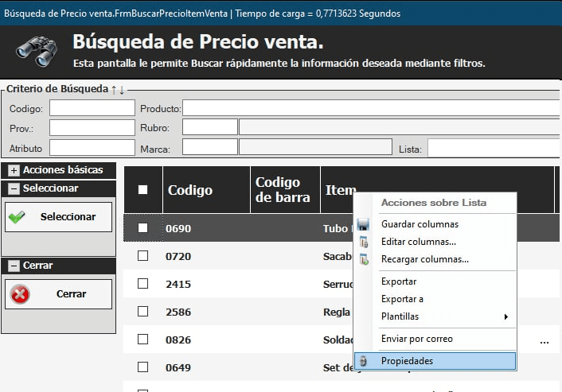Click the Editar columnas icon
The height and width of the screenshot is (392, 562).
point(364,242)
